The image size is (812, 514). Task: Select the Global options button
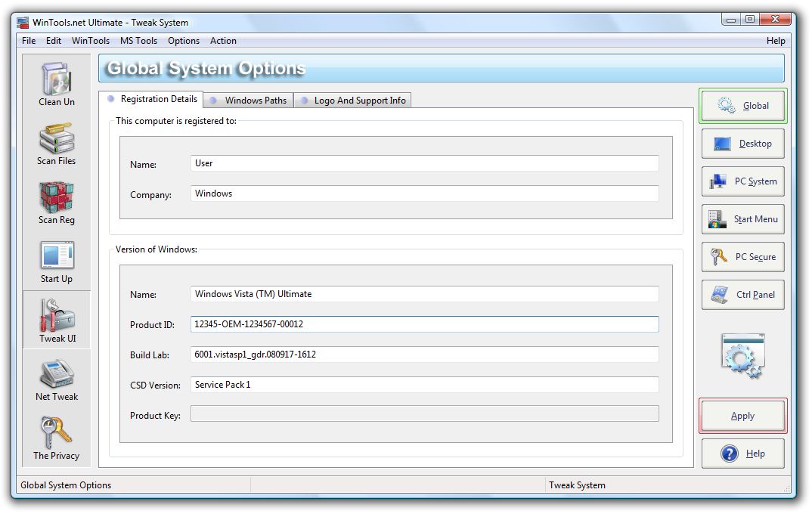point(743,106)
